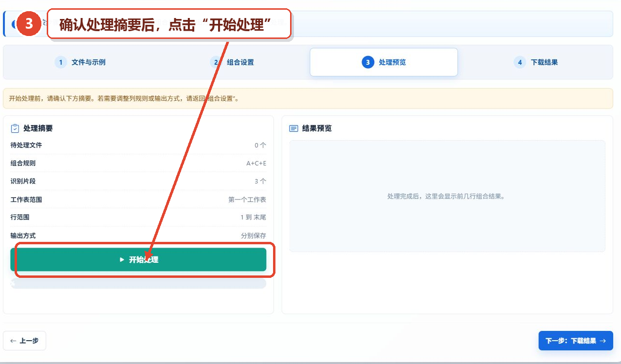This screenshot has width=621, height=364.
Task: Click the 结果预览 heading
Action: [x=317, y=128]
